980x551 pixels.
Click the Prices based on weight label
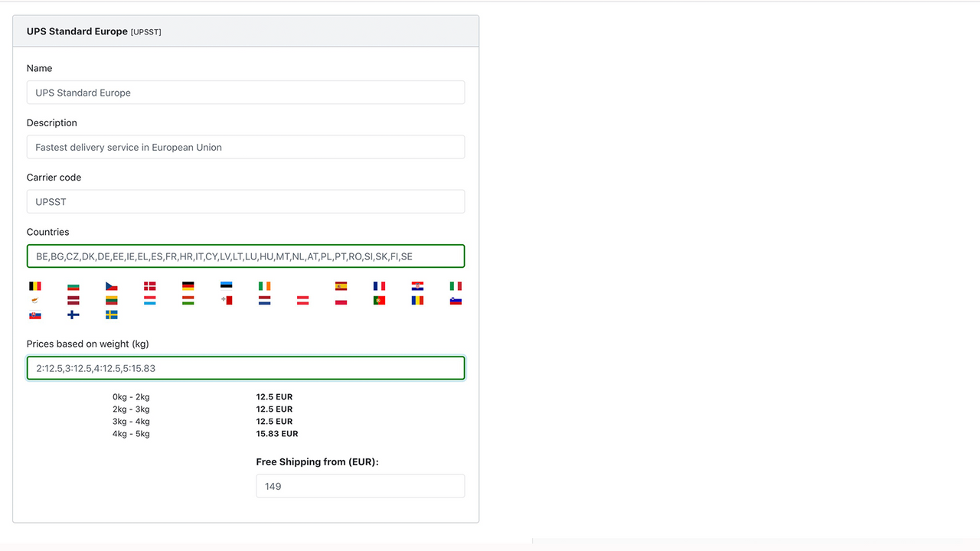click(x=88, y=344)
